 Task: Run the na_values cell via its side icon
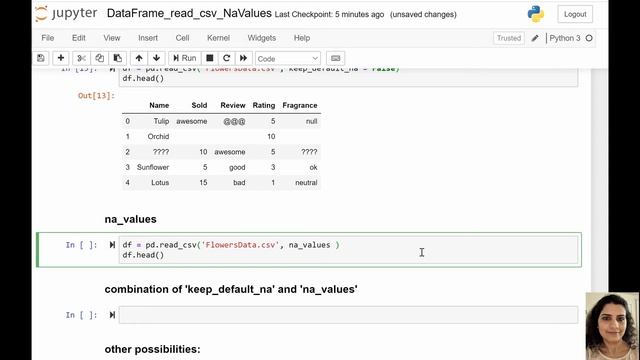pos(112,245)
